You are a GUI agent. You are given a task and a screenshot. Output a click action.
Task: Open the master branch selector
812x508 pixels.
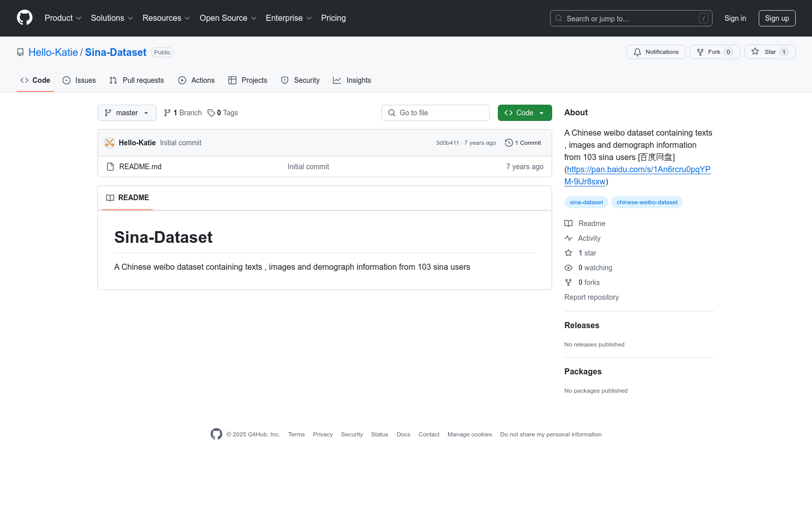[x=127, y=113]
